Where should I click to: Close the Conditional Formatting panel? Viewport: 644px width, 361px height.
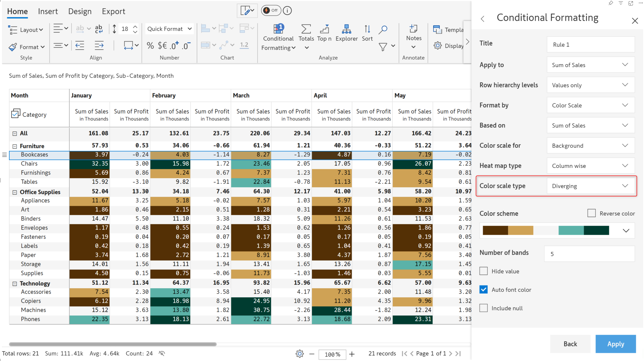[635, 20]
